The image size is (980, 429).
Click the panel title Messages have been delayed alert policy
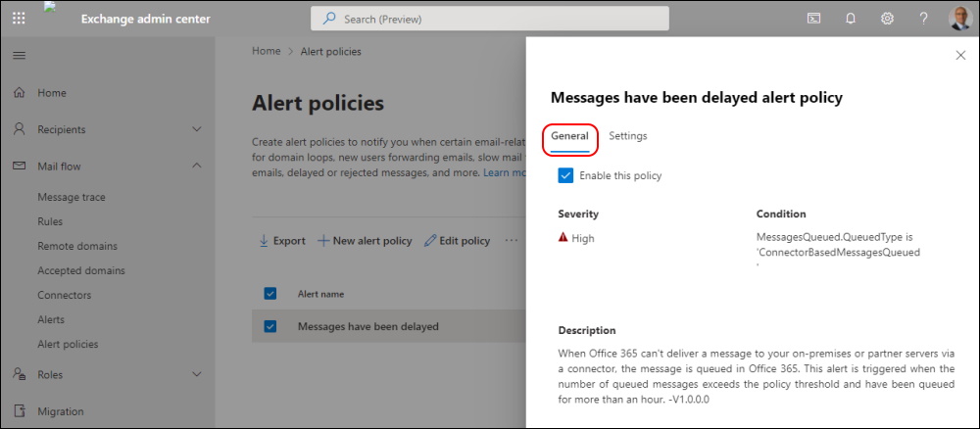click(x=696, y=97)
